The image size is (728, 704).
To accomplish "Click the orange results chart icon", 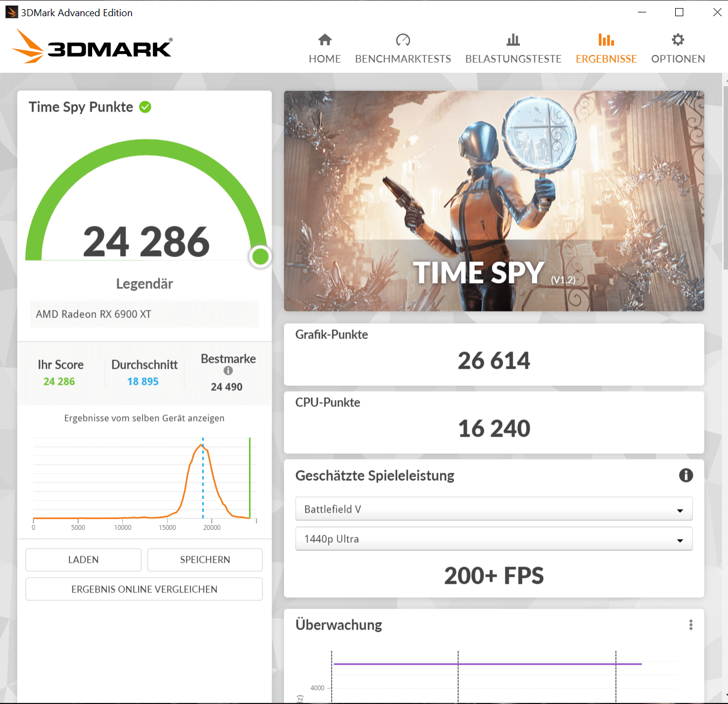I will tap(606, 39).
